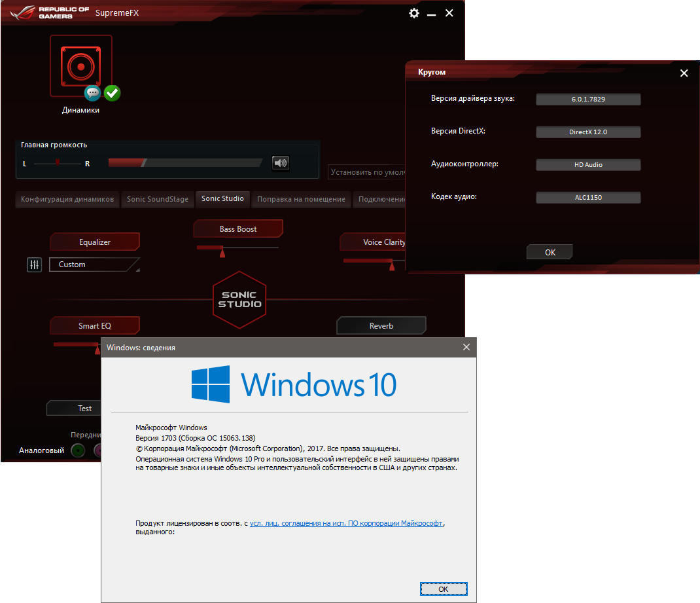Adjust the Smart EQ slider
The width and height of the screenshot is (700, 603).
tap(77, 348)
